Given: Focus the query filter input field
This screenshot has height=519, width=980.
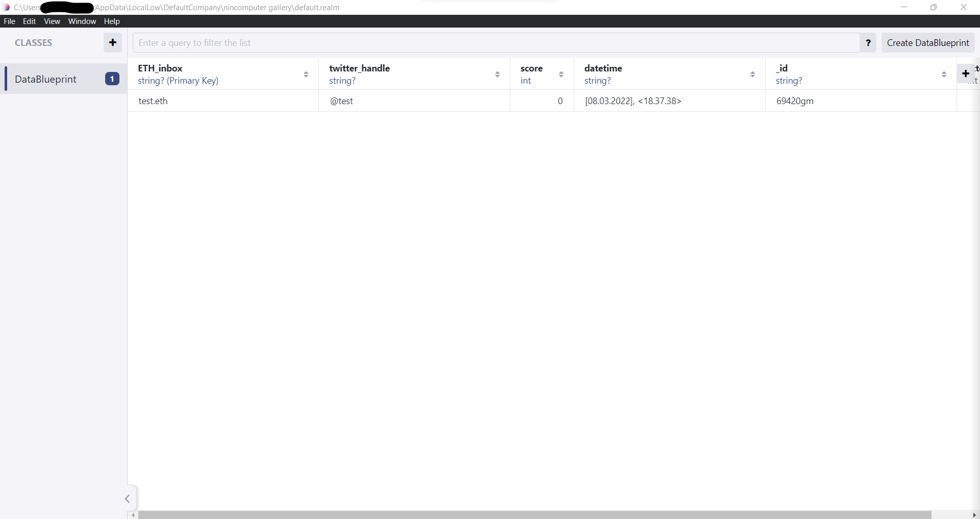Looking at the screenshot, I should point(496,43).
